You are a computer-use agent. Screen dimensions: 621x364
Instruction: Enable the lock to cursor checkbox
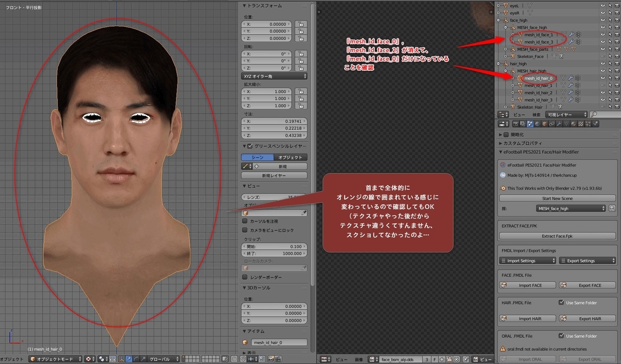coord(245,221)
